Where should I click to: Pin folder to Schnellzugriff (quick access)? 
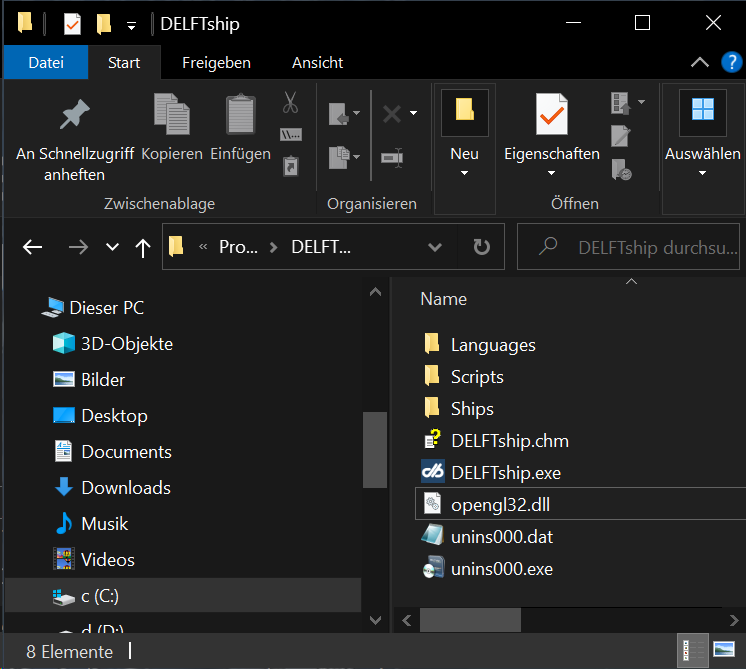[75, 138]
